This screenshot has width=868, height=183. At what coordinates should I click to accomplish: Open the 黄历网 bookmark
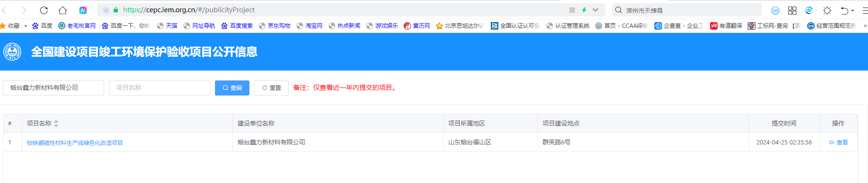pyautogui.click(x=417, y=26)
